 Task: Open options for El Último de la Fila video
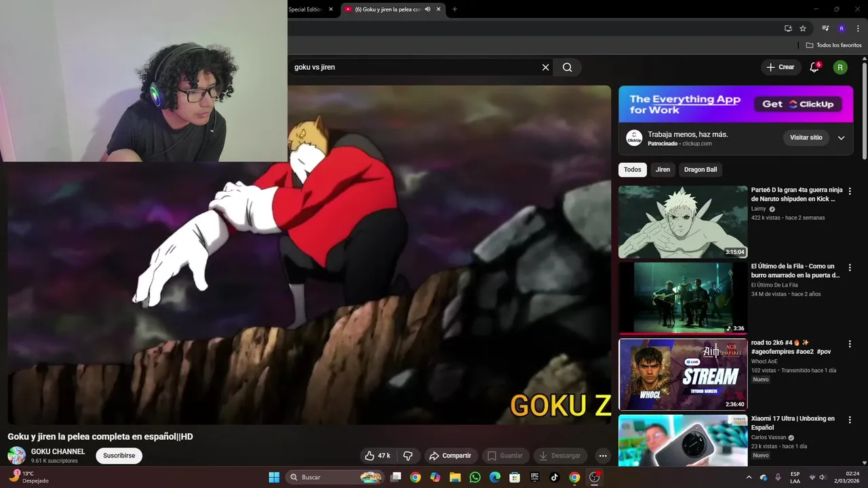[x=850, y=268]
